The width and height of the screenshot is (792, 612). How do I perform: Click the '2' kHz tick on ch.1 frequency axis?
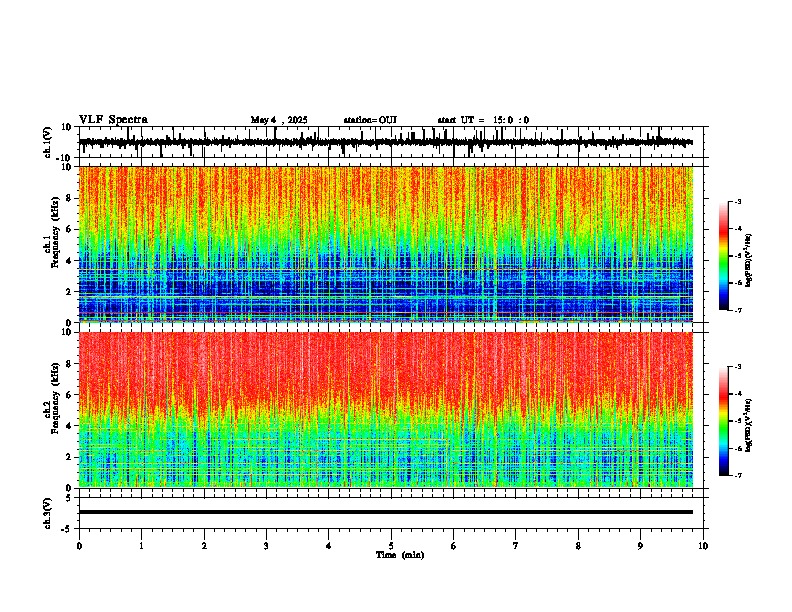pyautogui.click(x=70, y=291)
